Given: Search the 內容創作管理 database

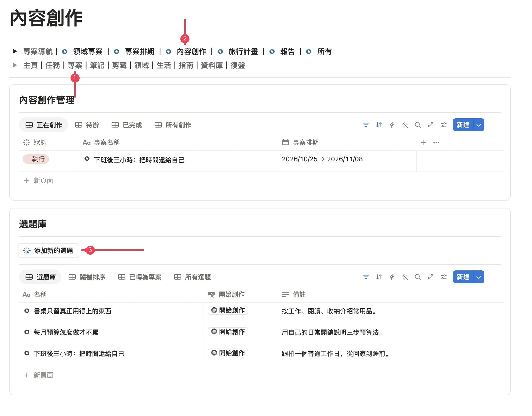Looking at the screenshot, I should click(418, 125).
